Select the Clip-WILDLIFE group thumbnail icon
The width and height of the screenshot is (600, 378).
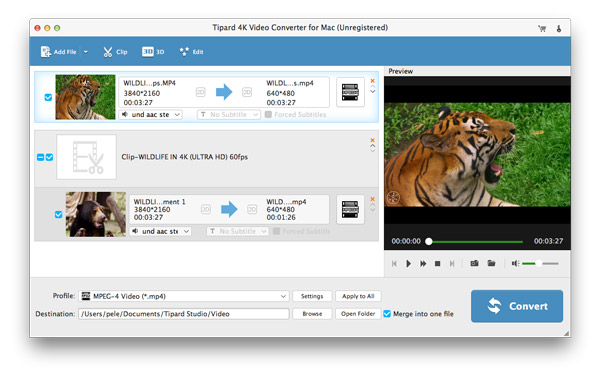point(86,157)
